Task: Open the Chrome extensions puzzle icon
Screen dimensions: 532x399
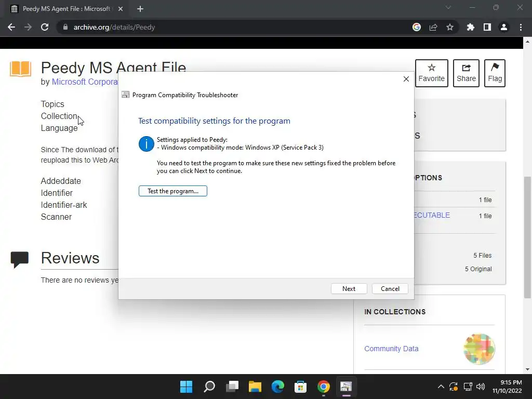Action: (471, 27)
